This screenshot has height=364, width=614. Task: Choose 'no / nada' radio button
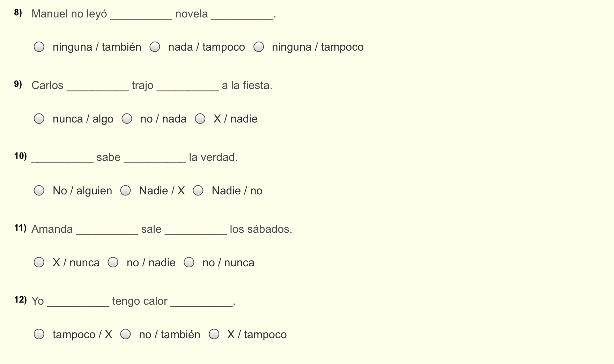tap(127, 119)
